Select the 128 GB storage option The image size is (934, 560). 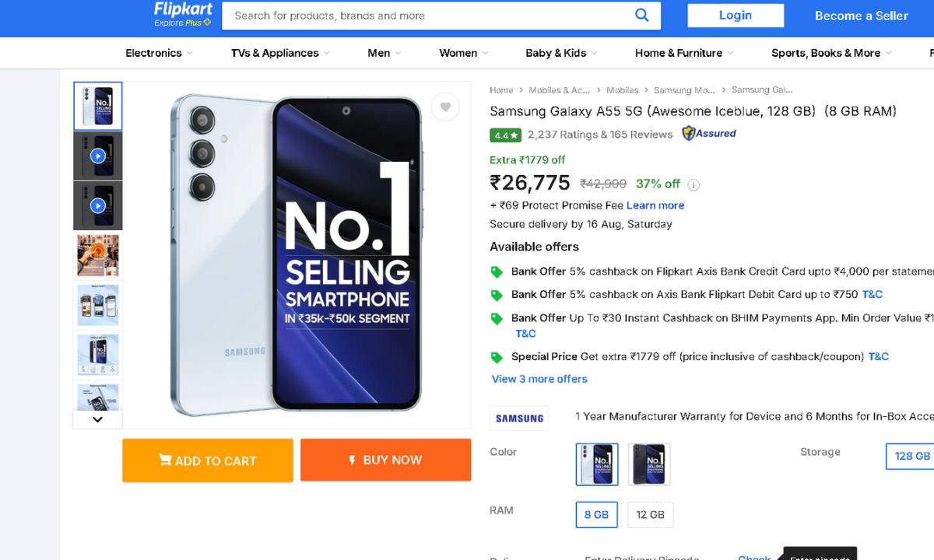tap(911, 457)
